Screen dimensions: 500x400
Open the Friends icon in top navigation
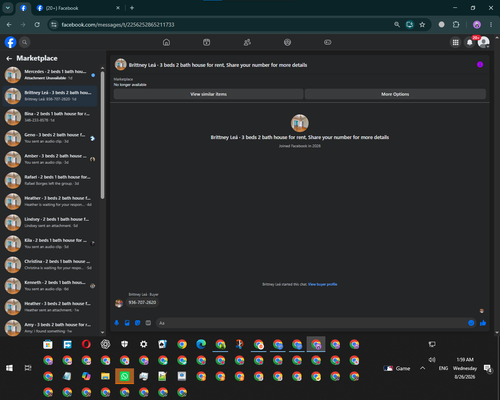[247, 42]
